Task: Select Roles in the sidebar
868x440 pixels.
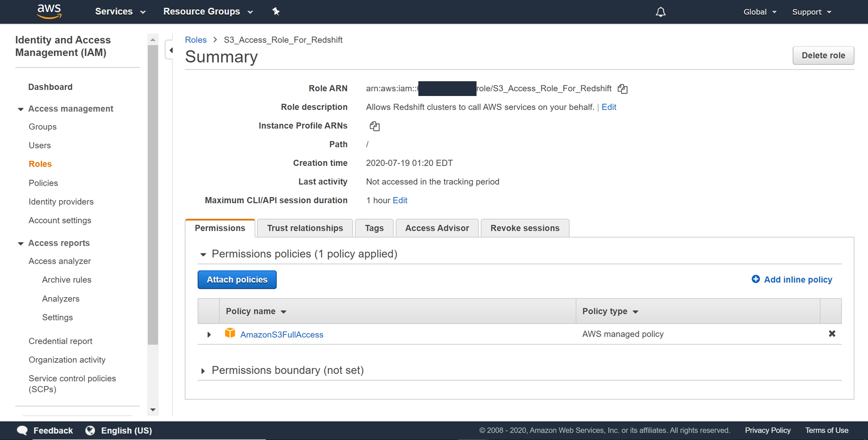Action: point(40,164)
